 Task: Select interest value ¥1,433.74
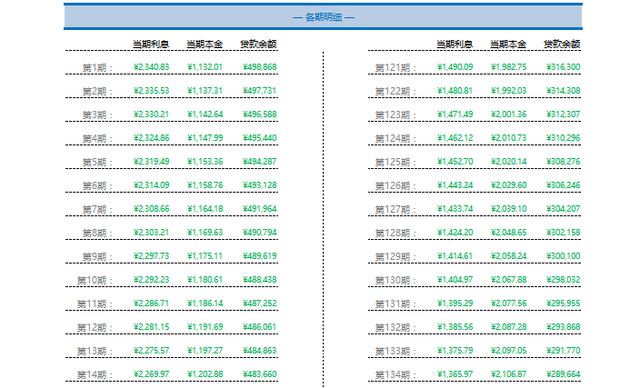[x=455, y=209]
